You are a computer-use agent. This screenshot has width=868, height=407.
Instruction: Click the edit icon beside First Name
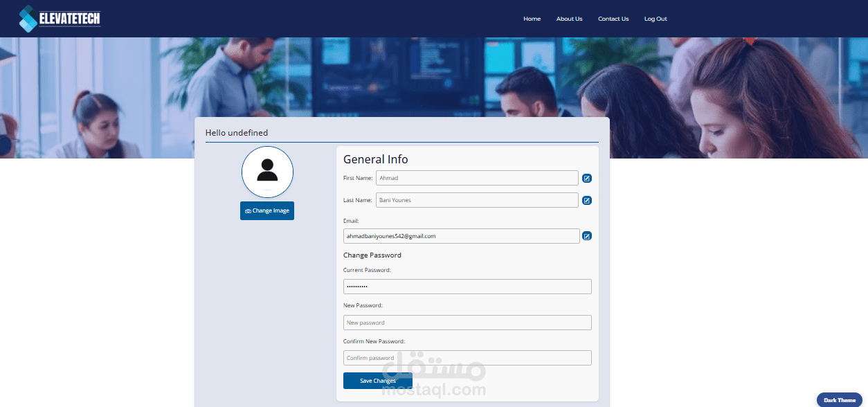(587, 178)
